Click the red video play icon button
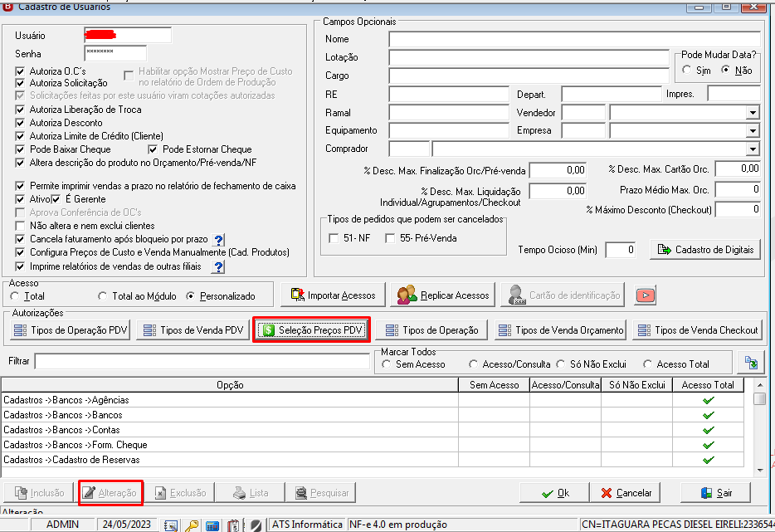This screenshot has width=775, height=532. coord(646,295)
